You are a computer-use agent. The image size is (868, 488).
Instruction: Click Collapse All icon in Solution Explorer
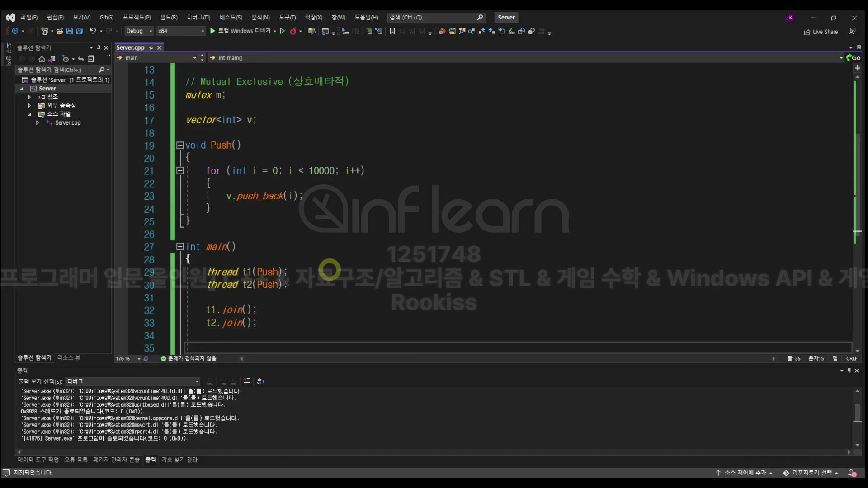91,59
